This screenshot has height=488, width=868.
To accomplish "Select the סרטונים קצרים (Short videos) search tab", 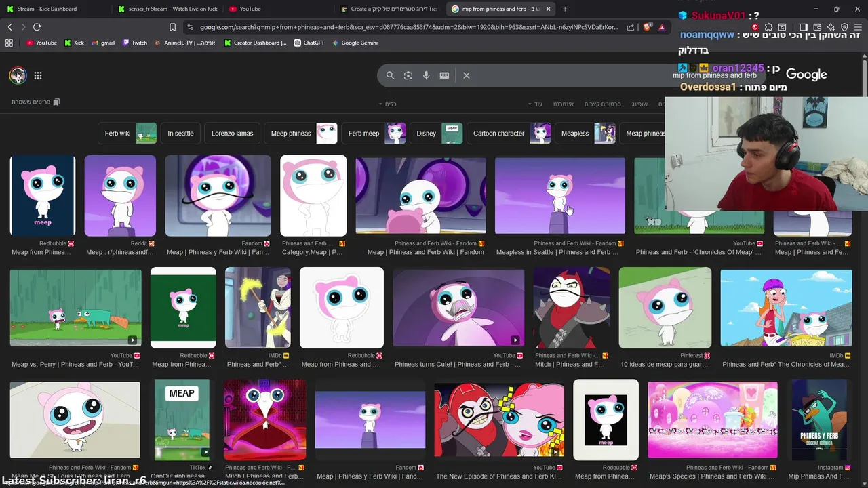I will click(602, 104).
